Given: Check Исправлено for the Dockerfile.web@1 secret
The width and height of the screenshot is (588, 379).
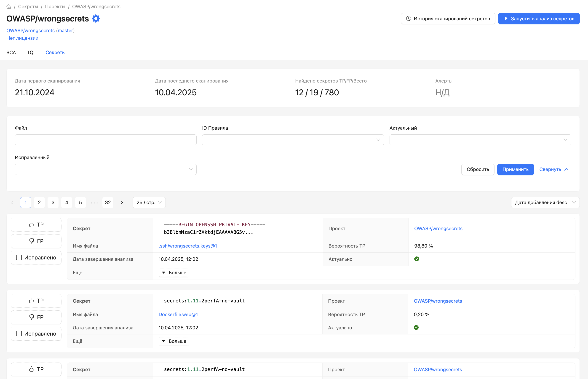Looking at the screenshot, I should (19, 334).
